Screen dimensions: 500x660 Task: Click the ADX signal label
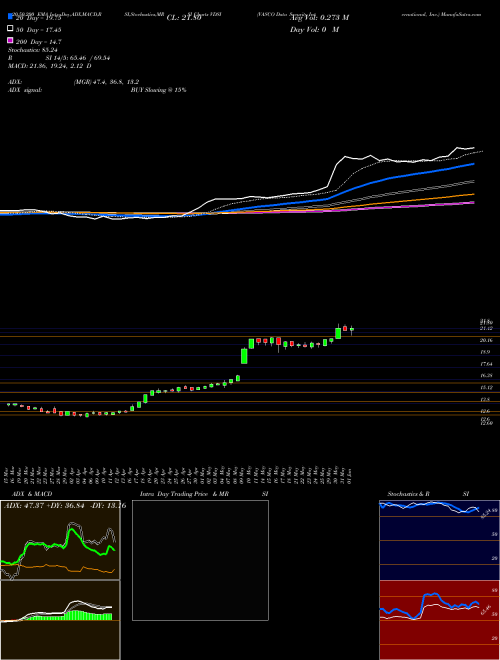(24, 90)
